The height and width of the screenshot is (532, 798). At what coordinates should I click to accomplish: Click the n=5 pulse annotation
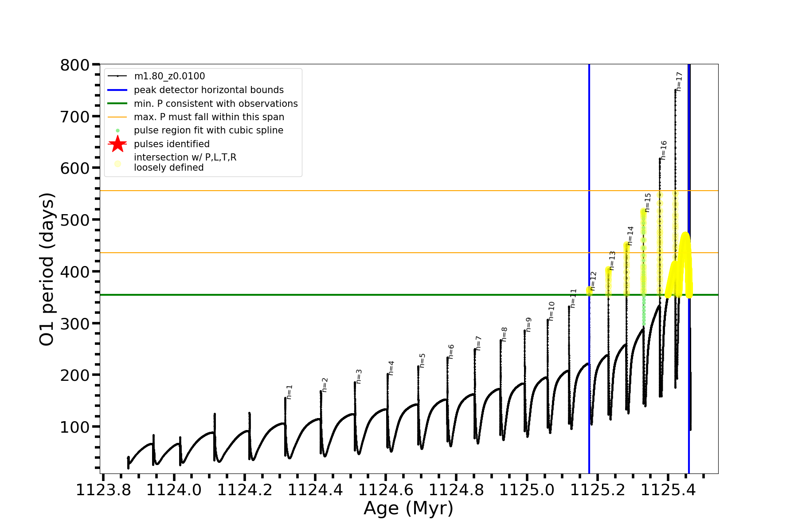[x=422, y=360]
